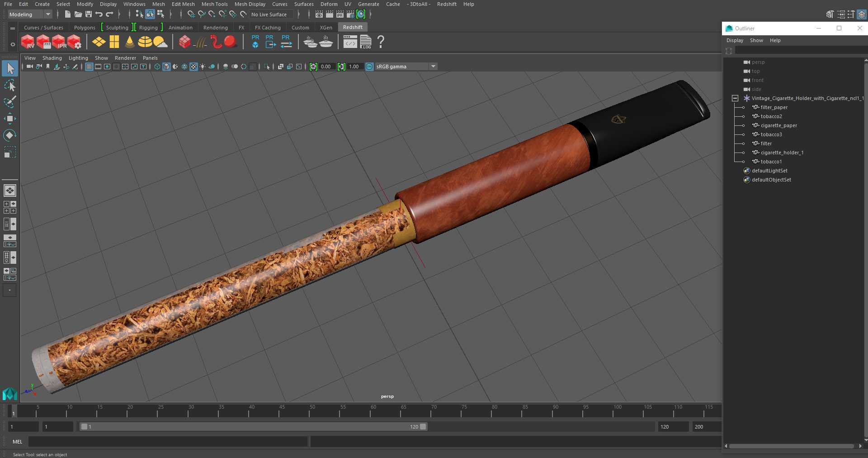Click the red sphere shelf icon
The width and height of the screenshot is (868, 458).
(x=231, y=42)
